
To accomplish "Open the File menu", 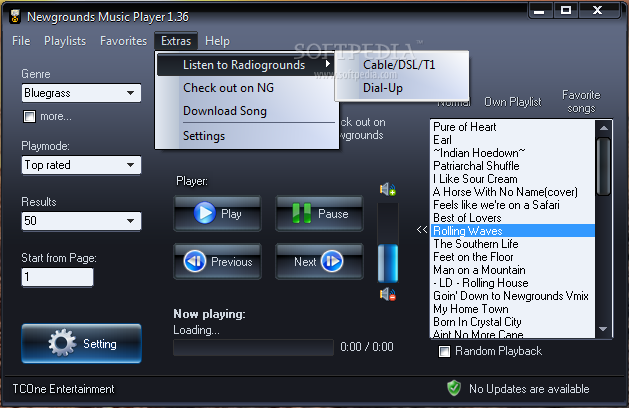I will 21,41.
